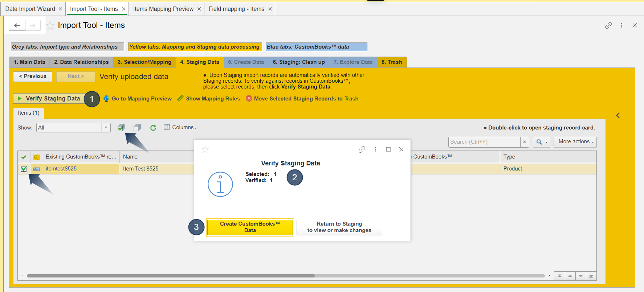The height and width of the screenshot is (292, 644).
Task: Go back using the left arrow button
Action: (x=17, y=25)
